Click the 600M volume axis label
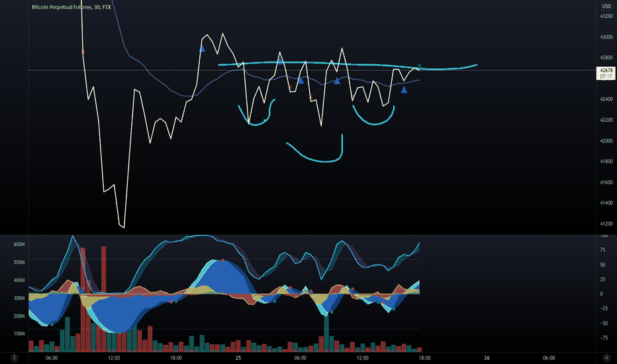617x364 pixels. [x=19, y=244]
